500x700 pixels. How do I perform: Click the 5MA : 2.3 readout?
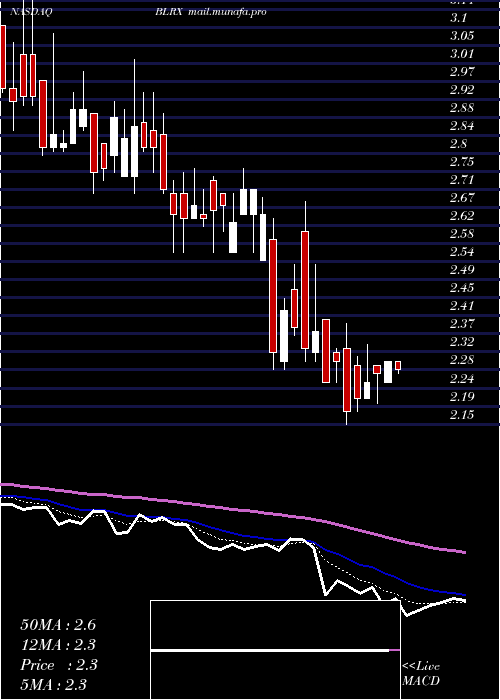pos(53,685)
